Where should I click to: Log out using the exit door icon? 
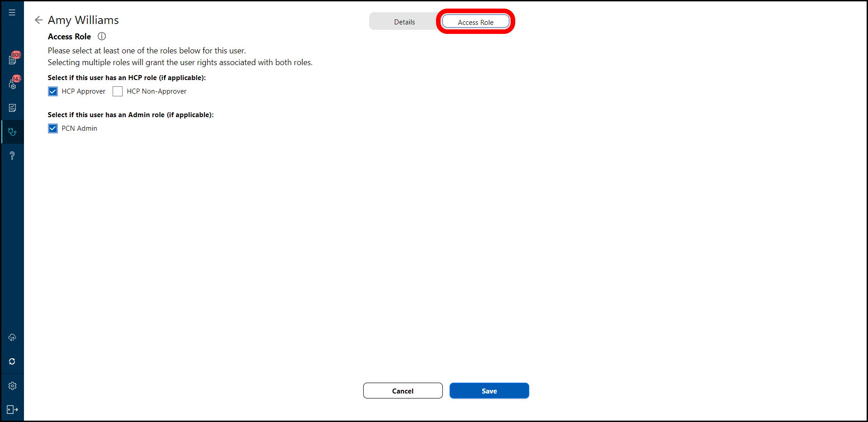click(12, 410)
